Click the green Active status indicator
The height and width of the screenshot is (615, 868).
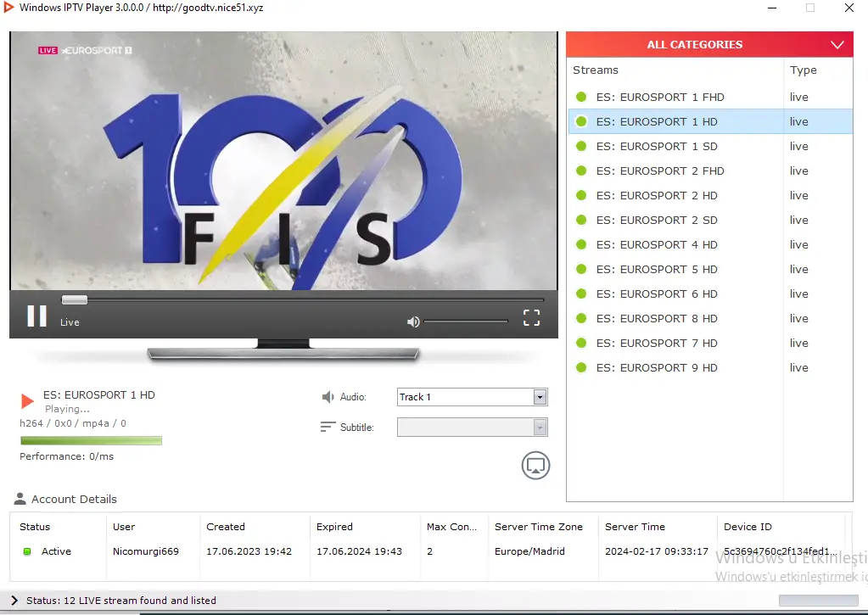coord(26,551)
